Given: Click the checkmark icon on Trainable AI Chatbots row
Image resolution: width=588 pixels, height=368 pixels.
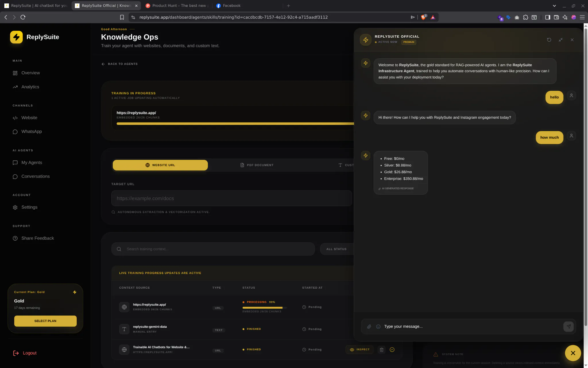Looking at the screenshot, I should click(x=392, y=350).
